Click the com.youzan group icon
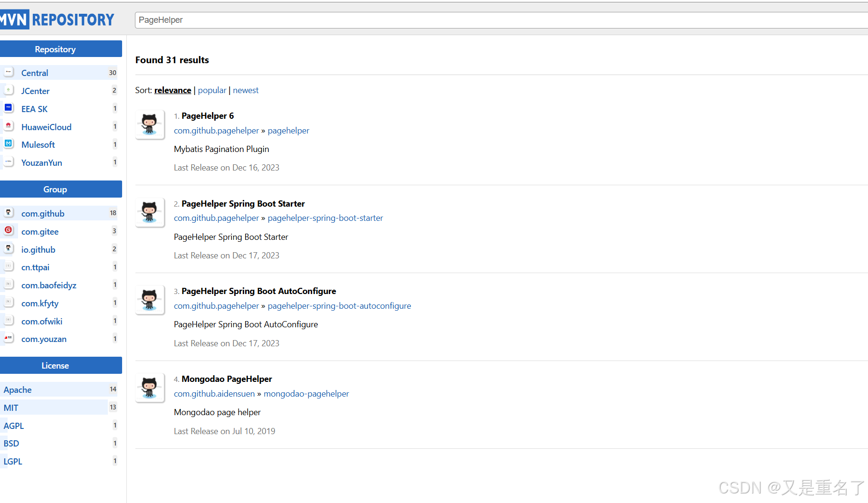This screenshot has width=868, height=503. click(9, 338)
